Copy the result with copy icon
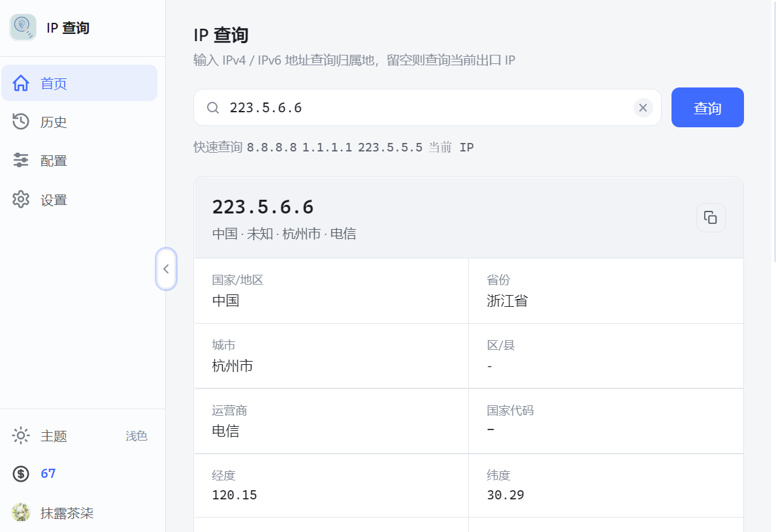This screenshot has height=532, width=776. [x=711, y=217]
